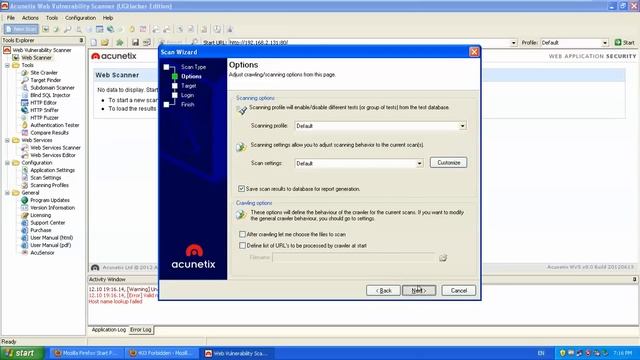Screen dimensions: 640x360
Task: Open the HTTP Sniffer tool icon
Action: [x=24, y=110]
